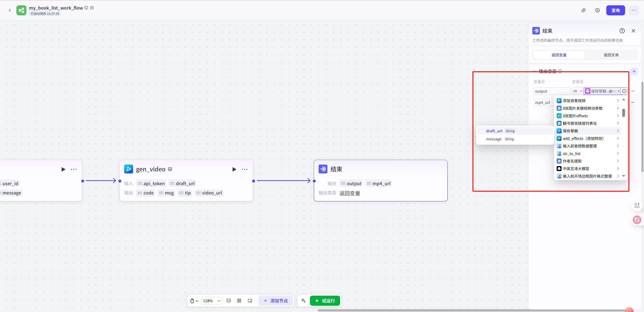
Task: Open gen_video node three-dot menu
Action: pyautogui.click(x=245, y=169)
